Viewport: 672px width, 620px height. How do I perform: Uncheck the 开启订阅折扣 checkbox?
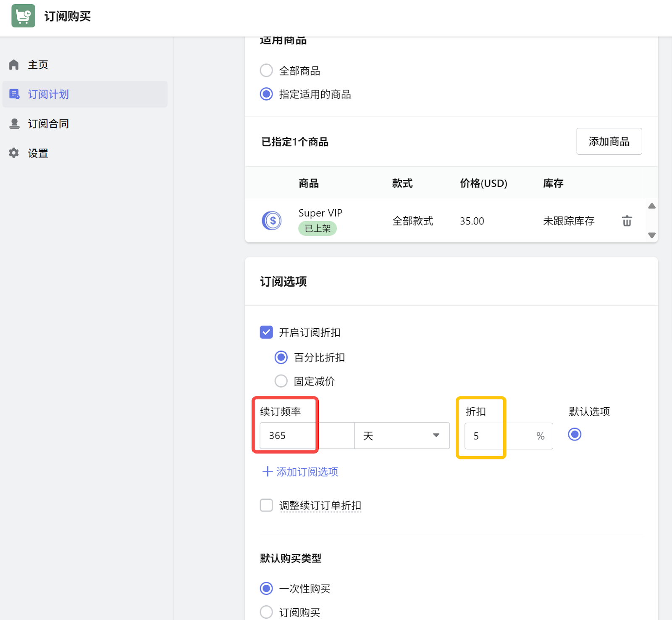click(266, 332)
